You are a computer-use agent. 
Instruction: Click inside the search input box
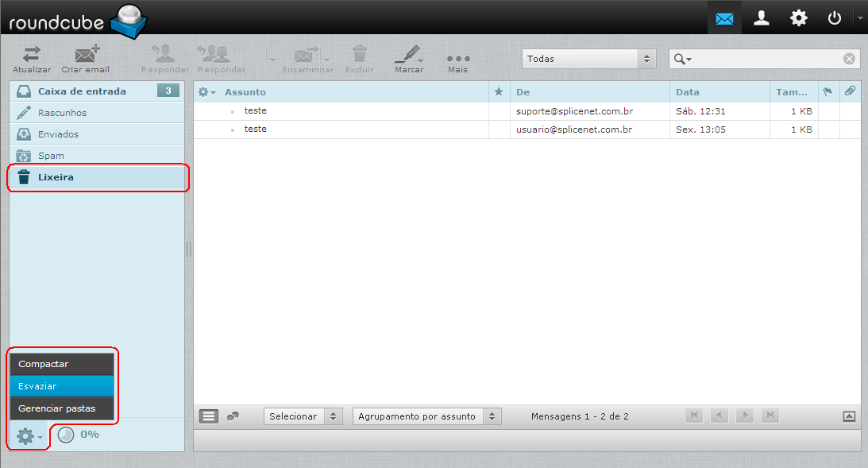click(x=766, y=59)
